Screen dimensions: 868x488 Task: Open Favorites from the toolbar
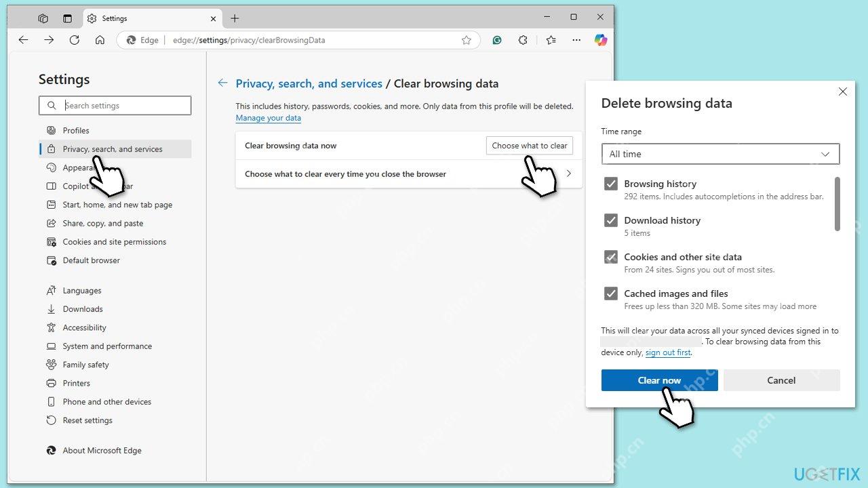pos(551,40)
